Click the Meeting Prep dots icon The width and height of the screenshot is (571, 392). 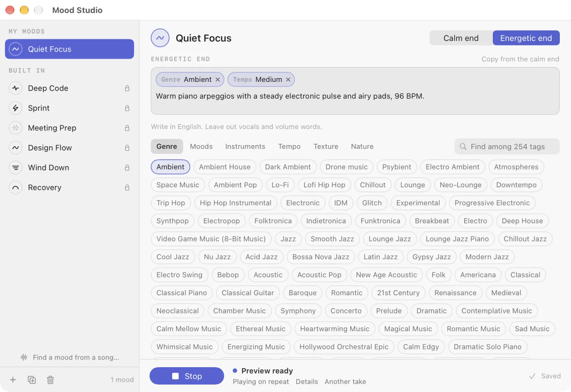[15, 128]
